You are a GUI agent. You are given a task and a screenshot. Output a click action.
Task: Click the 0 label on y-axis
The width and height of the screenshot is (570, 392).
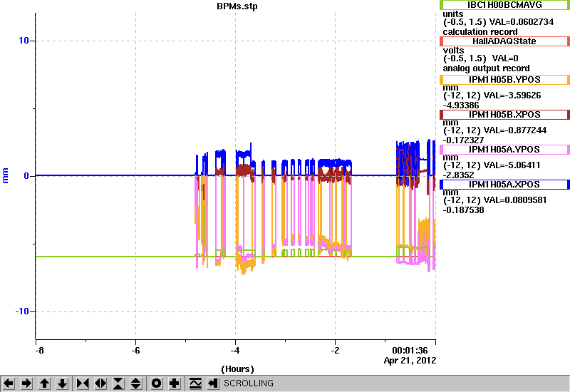26,176
